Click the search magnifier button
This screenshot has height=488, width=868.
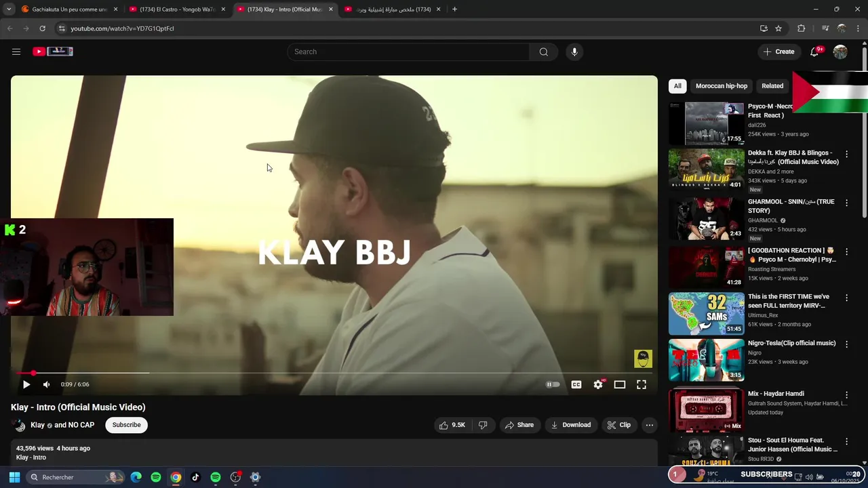pos(543,52)
